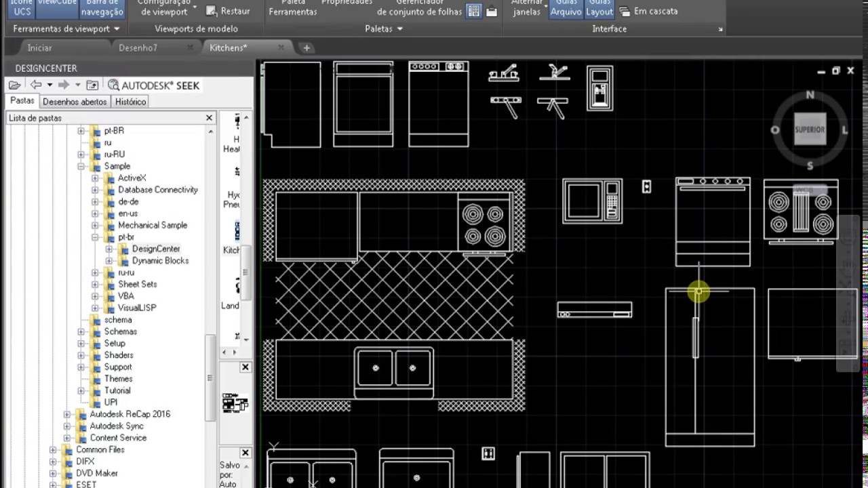Click the sheet set manager grid icon
The width and height of the screenshot is (868, 488).
click(x=474, y=11)
